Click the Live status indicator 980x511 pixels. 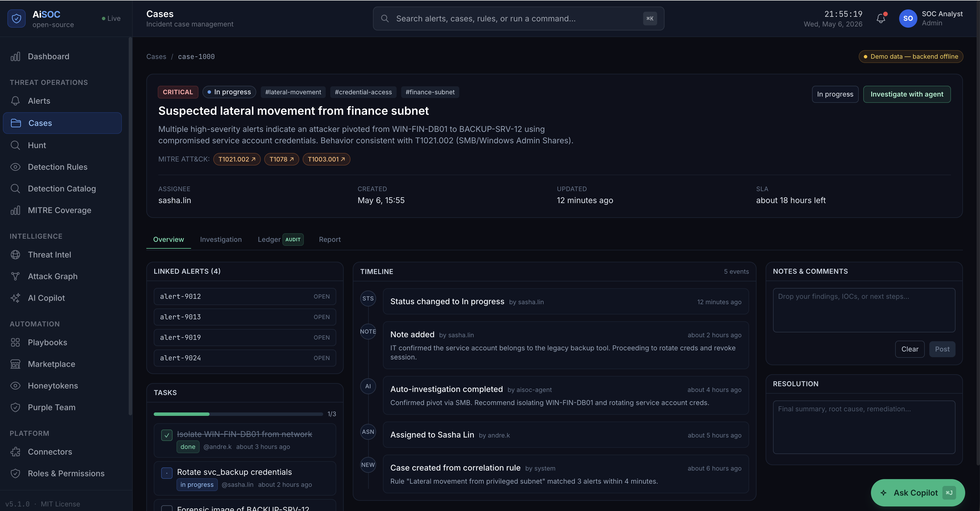(x=111, y=19)
